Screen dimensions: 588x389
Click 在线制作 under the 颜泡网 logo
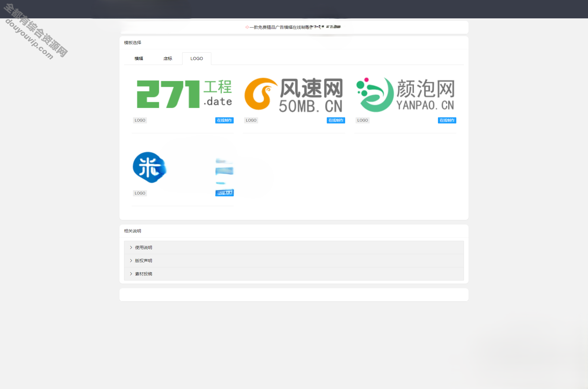tap(447, 120)
